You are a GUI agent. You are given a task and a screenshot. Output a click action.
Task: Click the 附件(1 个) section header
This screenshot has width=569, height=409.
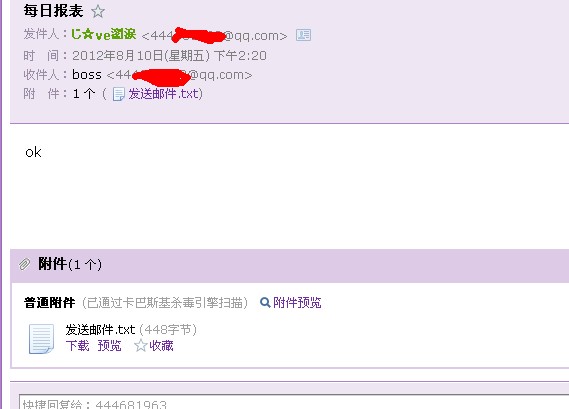click(70, 264)
